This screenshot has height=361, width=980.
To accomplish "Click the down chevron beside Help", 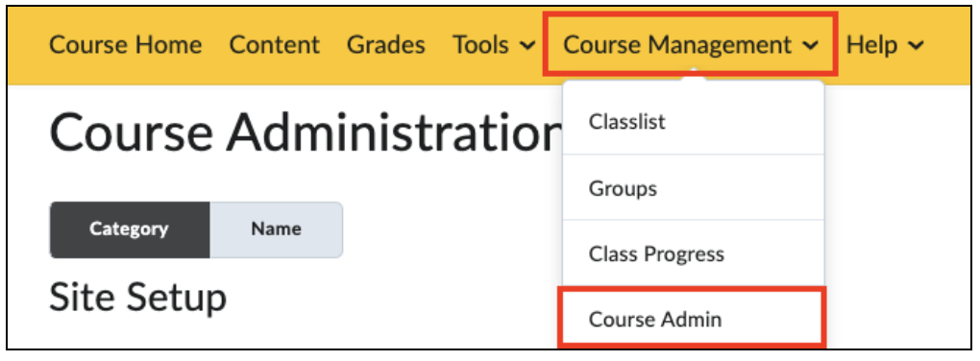I will (x=917, y=45).
